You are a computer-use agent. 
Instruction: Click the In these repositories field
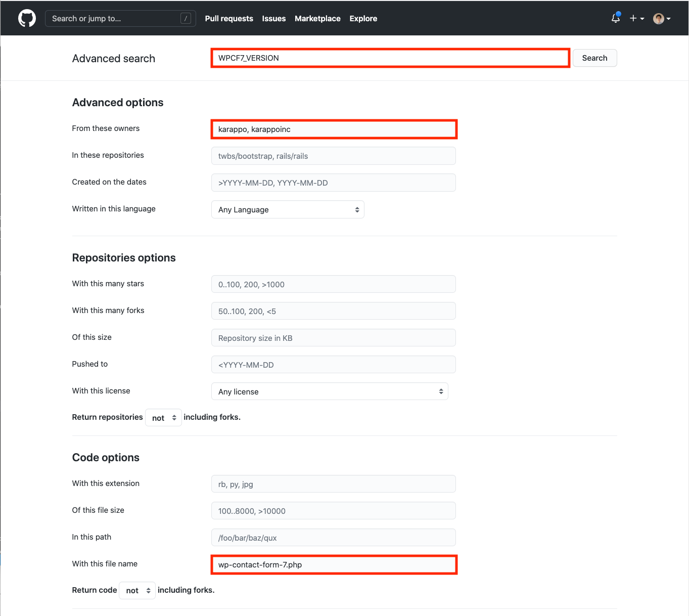[x=334, y=156]
